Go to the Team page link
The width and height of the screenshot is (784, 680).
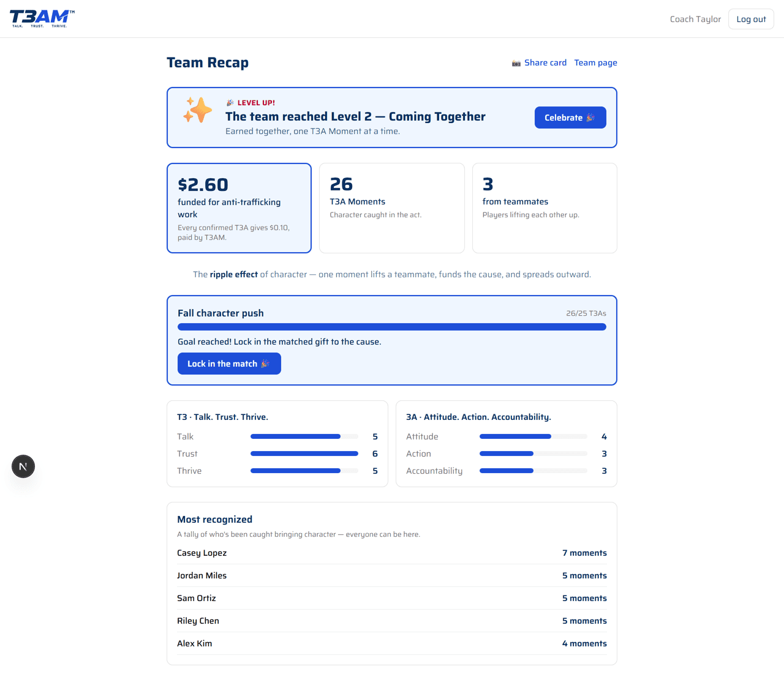point(595,62)
